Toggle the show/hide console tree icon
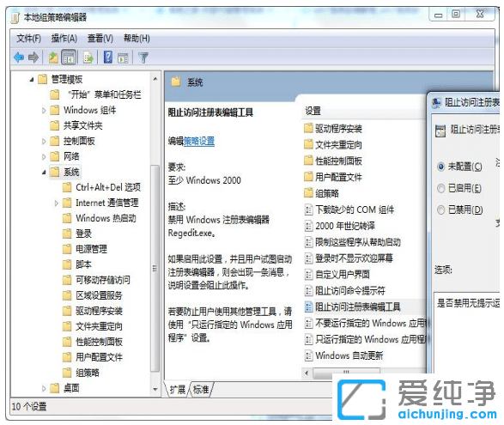 pyautogui.click(x=69, y=58)
